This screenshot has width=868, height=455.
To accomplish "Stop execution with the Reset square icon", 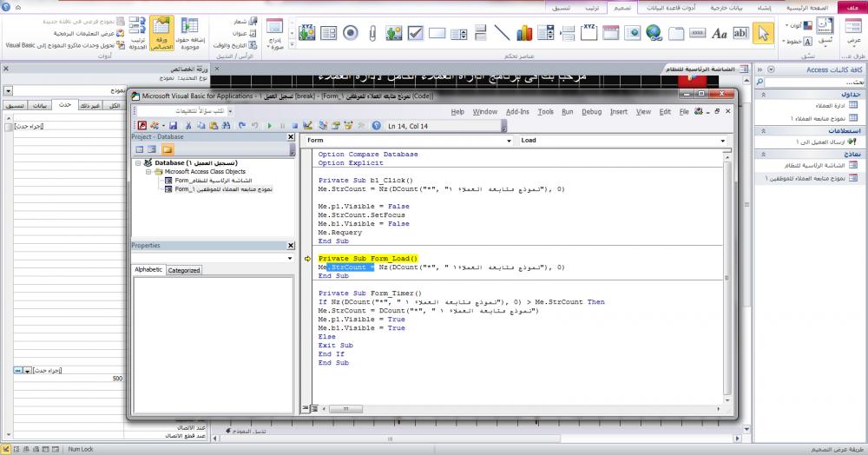I will coord(295,126).
